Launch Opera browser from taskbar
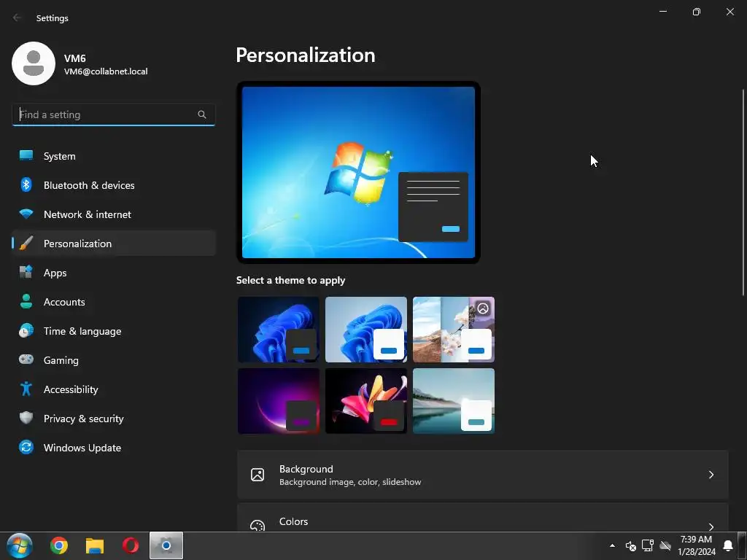 coord(131,545)
